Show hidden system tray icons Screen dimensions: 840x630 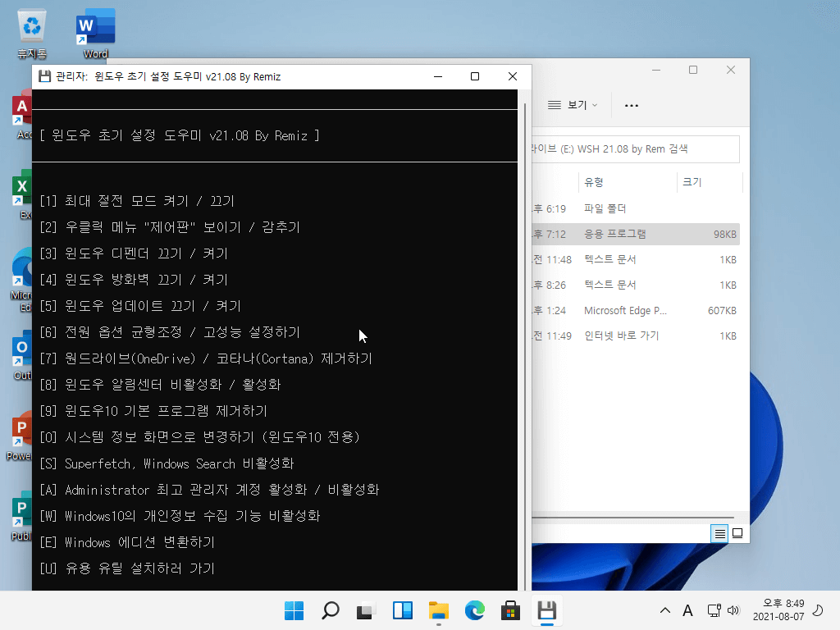point(664,610)
